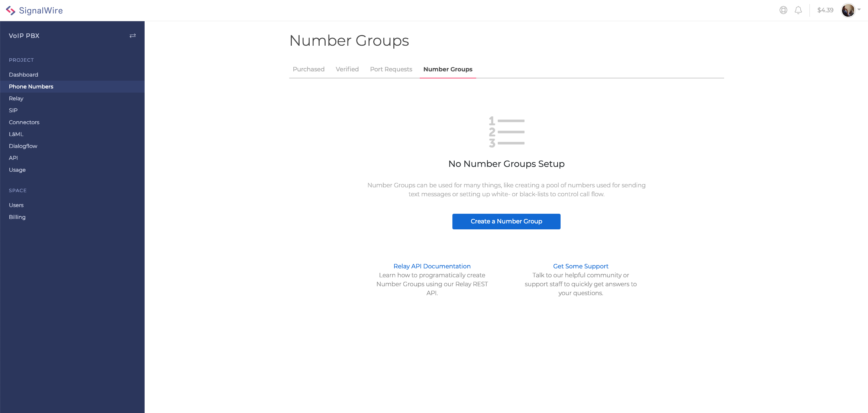Click the VoIP PBX project name
This screenshot has width=868, height=413.
24,36
